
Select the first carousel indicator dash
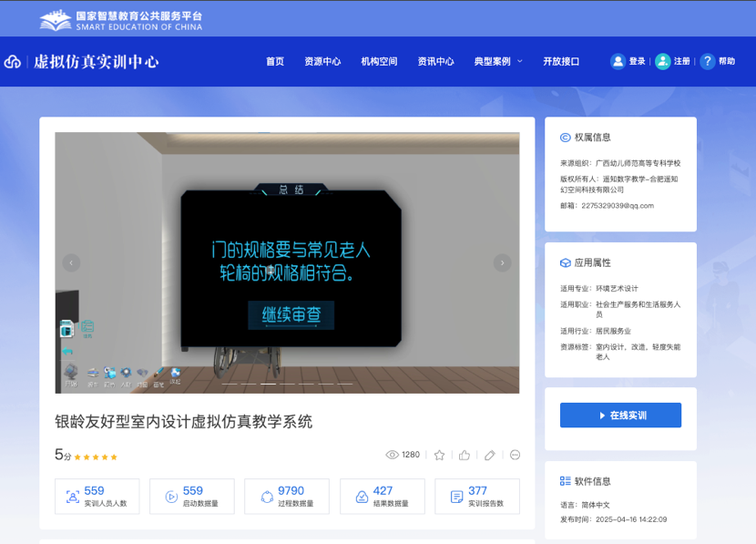(229, 384)
